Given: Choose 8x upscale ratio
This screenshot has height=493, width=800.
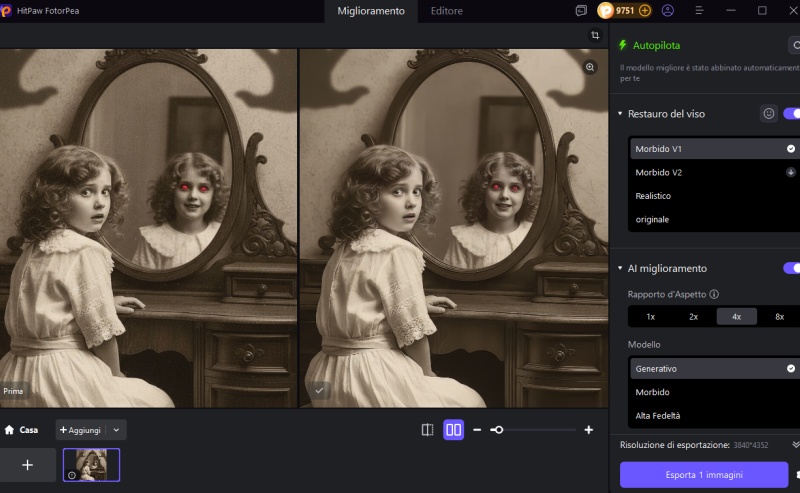Looking at the screenshot, I should point(779,316).
